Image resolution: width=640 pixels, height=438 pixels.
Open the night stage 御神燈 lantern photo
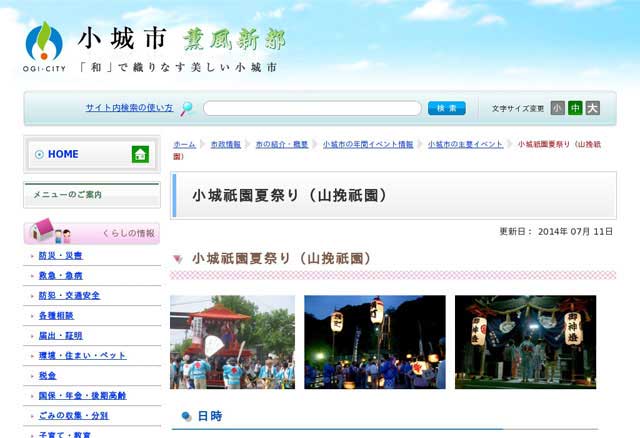click(525, 342)
